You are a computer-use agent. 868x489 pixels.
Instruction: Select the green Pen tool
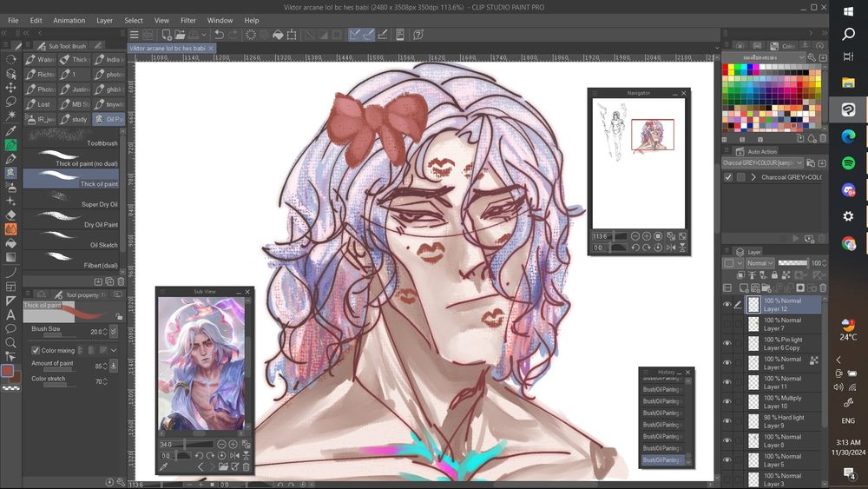coord(10,144)
